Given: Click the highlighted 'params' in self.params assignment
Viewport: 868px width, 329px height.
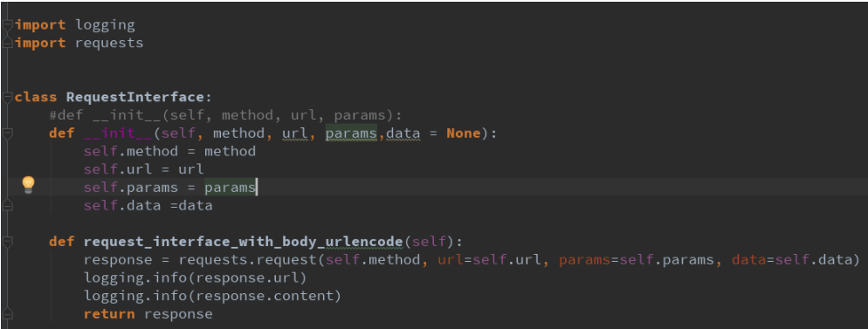Looking at the screenshot, I should (230, 188).
